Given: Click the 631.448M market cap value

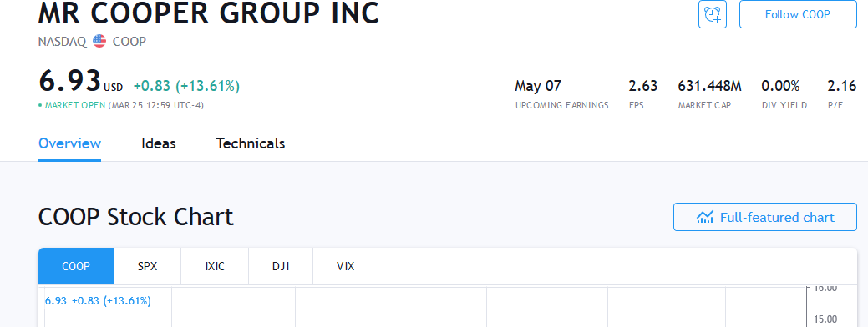Looking at the screenshot, I should (709, 86).
